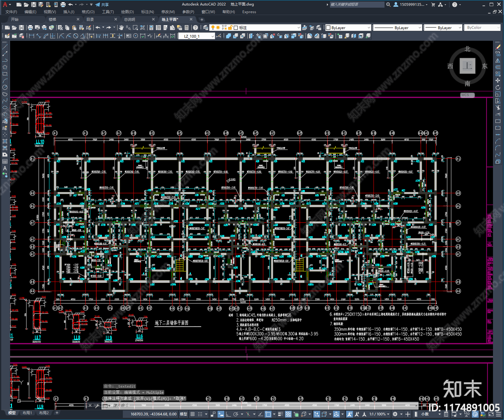Click the Undo arrow in Quick Access toolbar
The width and height of the screenshot is (504, 420).
tap(71, 4)
